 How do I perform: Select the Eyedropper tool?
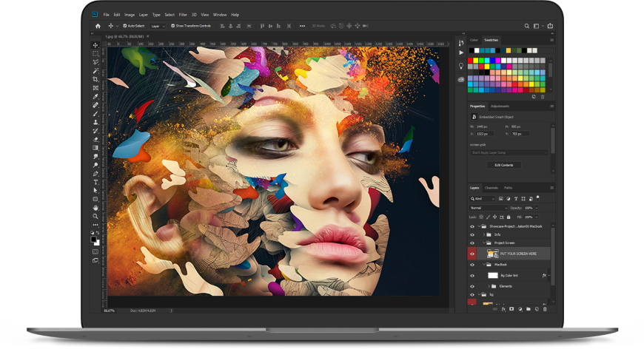95,96
